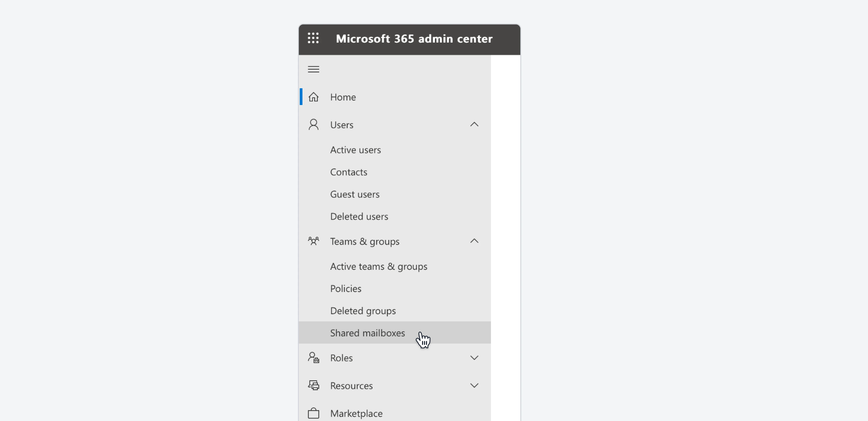Click Microsoft 365 admin center title
868x421 pixels.
pos(414,39)
